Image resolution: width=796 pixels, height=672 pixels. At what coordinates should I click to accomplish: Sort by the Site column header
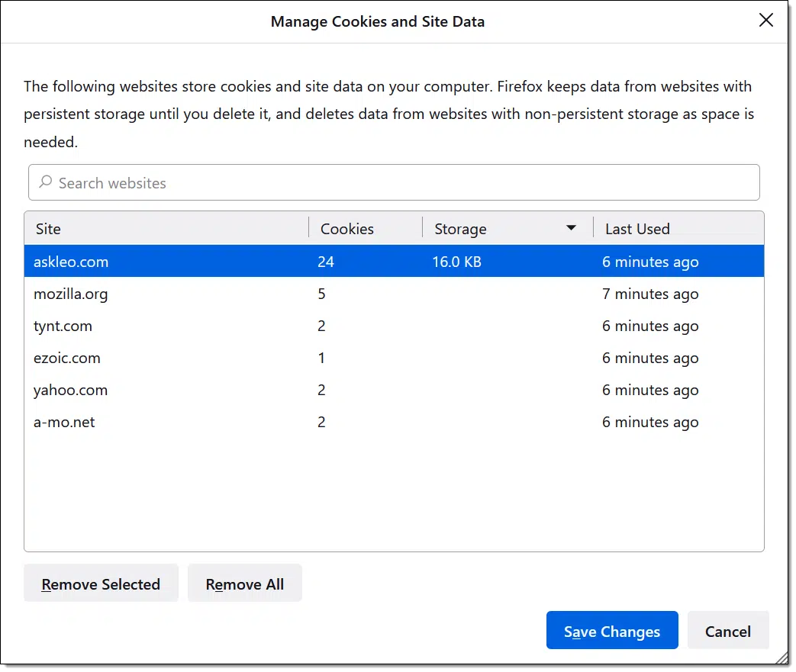[x=166, y=229]
